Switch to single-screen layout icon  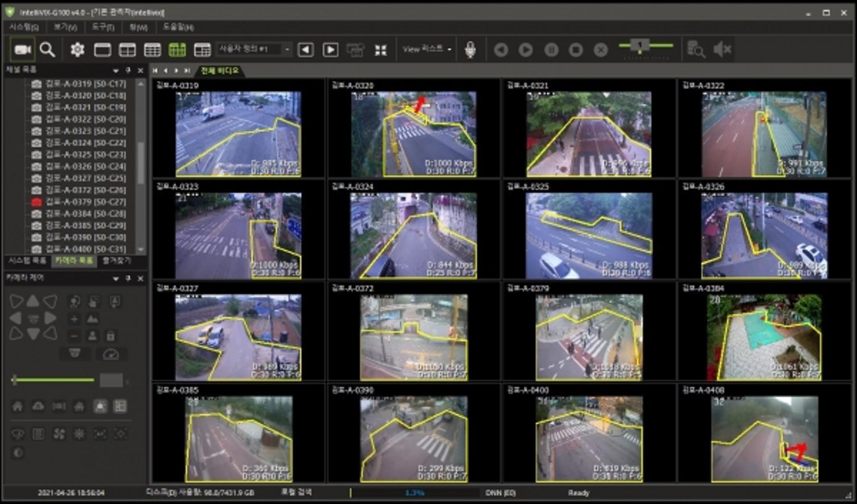pos(102,50)
